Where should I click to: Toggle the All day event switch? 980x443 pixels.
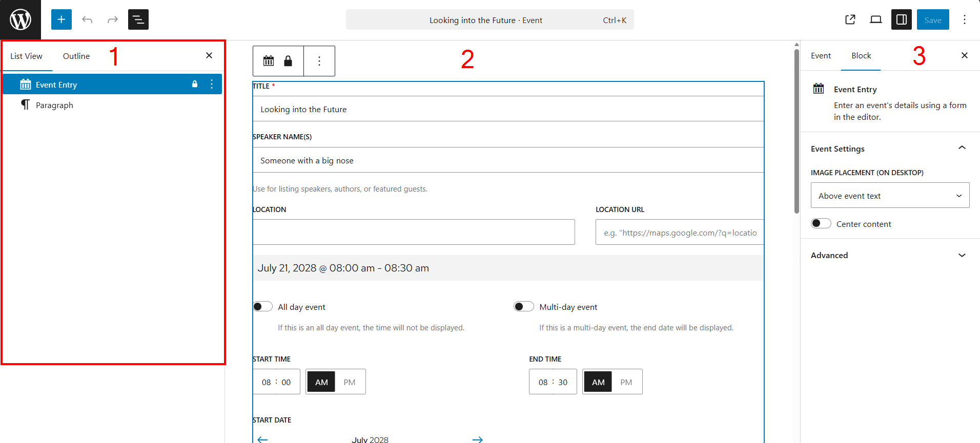pyautogui.click(x=263, y=306)
